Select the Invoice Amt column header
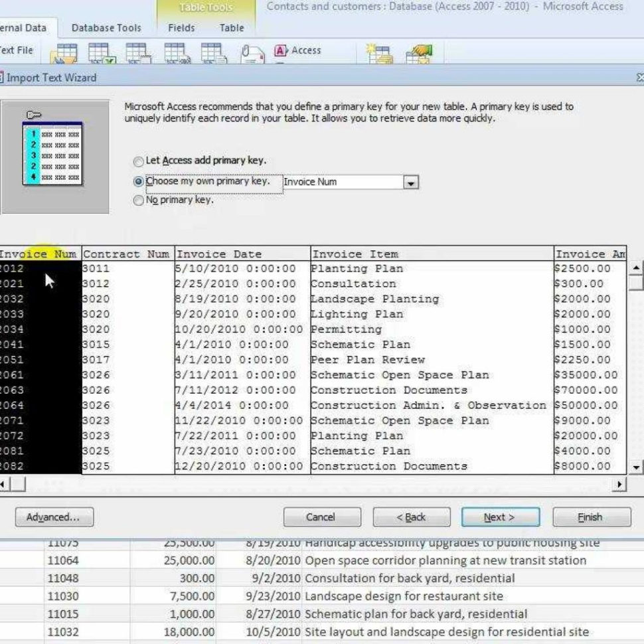 coord(590,254)
